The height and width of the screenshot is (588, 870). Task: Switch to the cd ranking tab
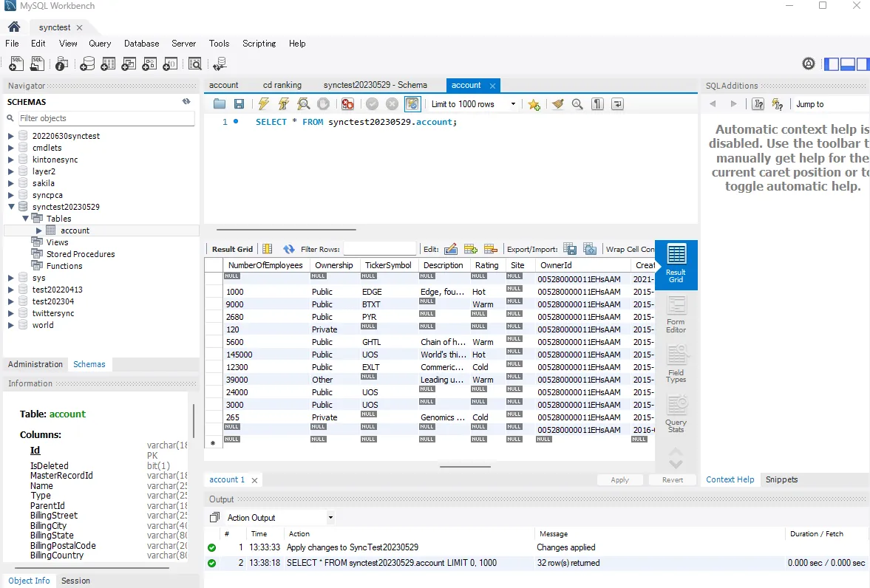coord(282,85)
